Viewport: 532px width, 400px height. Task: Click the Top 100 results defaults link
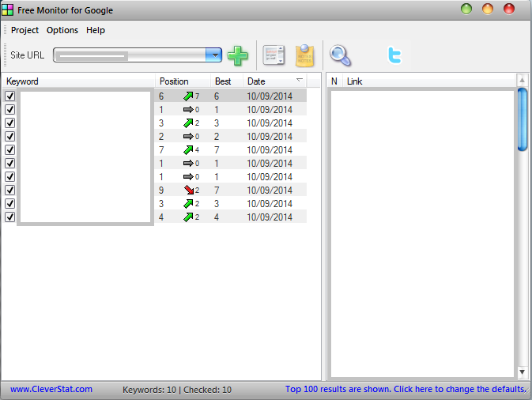[406, 389]
